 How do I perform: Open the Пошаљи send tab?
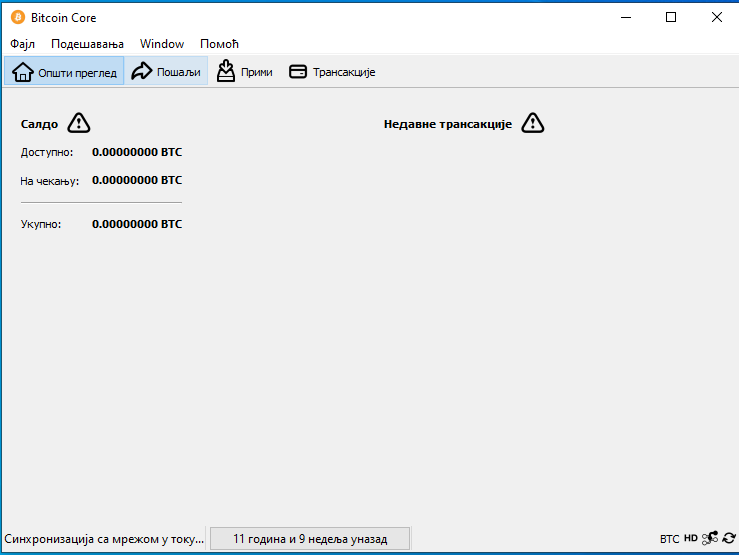(166, 71)
